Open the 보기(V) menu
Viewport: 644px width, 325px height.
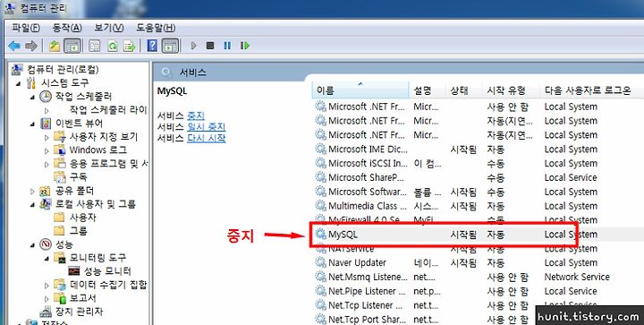tap(109, 28)
